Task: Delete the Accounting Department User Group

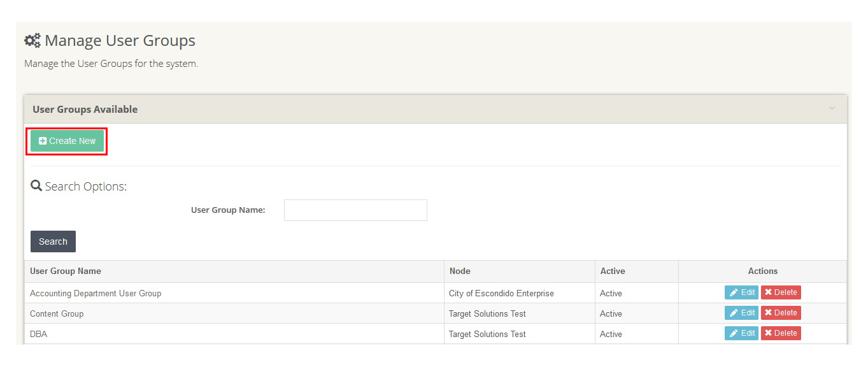Action: point(781,292)
